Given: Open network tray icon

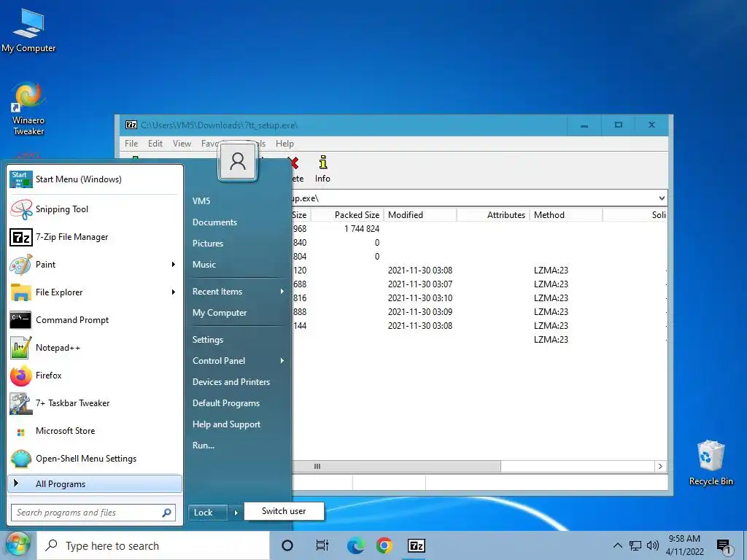Looking at the screenshot, I should click(635, 545).
